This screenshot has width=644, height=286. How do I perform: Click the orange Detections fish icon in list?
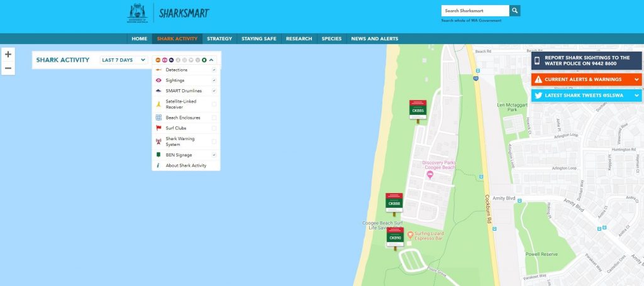(x=158, y=70)
